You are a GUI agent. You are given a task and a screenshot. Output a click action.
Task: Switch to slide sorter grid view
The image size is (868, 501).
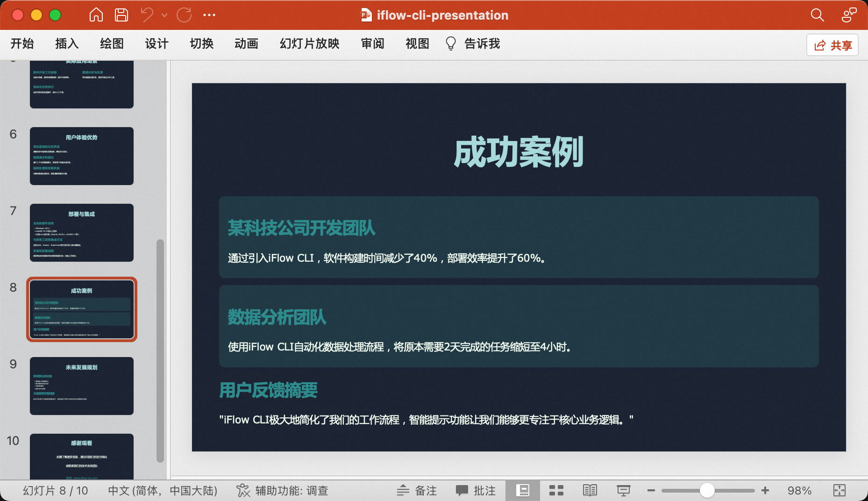(556, 490)
